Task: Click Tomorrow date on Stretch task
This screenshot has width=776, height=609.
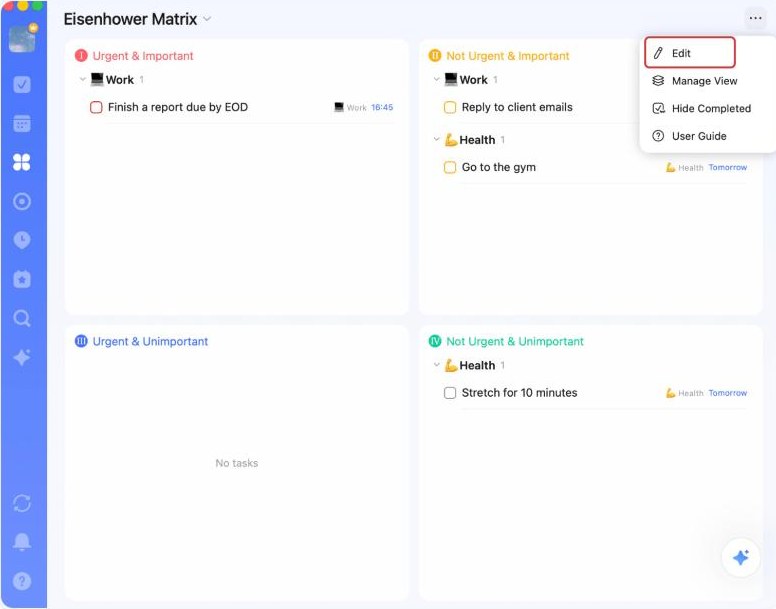Action: tap(728, 393)
